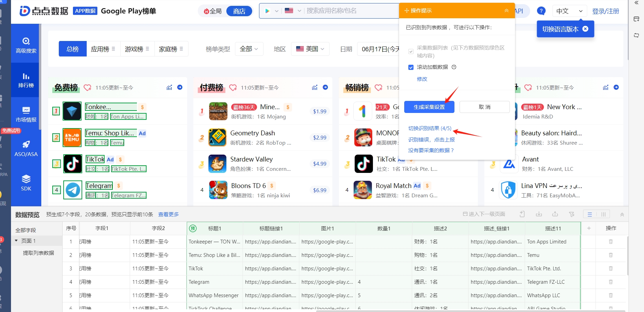
Task: Collapse the data preview panel
Action: pos(622,214)
